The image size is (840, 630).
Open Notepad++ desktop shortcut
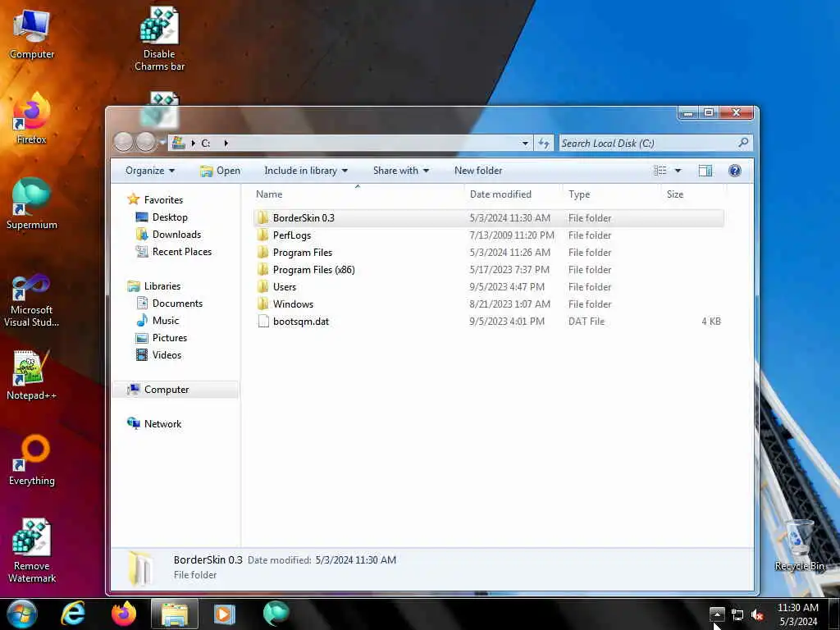pos(32,375)
